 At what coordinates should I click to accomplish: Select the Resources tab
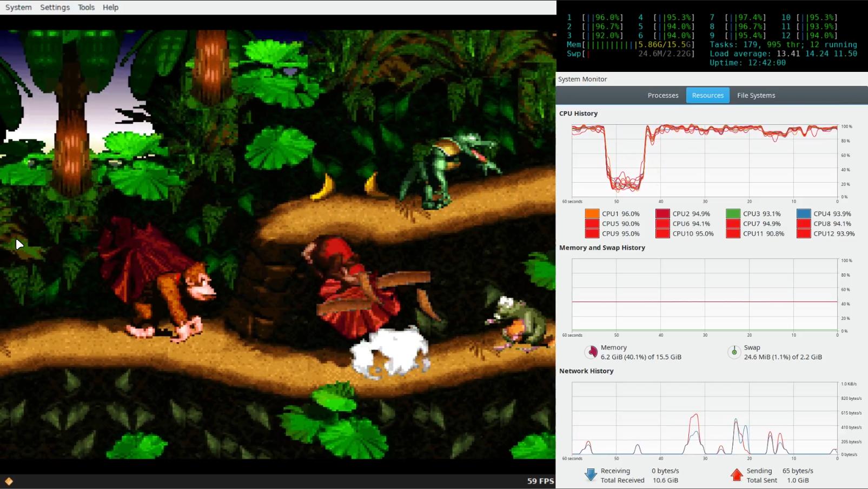pos(707,95)
